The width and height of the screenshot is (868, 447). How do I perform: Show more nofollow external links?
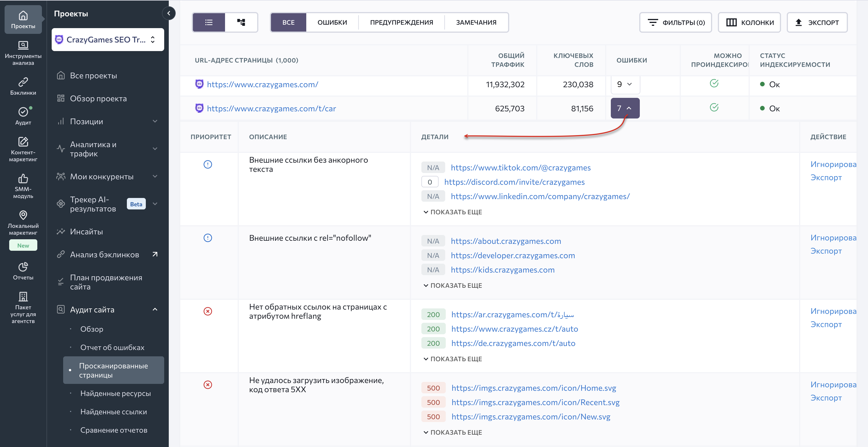pos(453,285)
